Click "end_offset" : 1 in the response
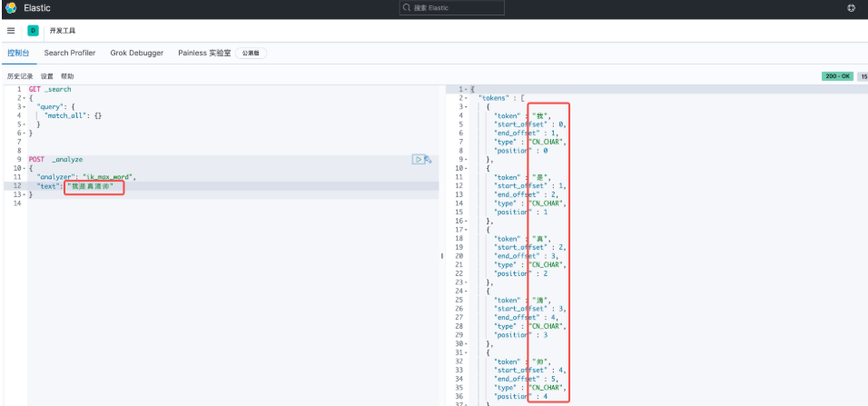 click(x=528, y=134)
